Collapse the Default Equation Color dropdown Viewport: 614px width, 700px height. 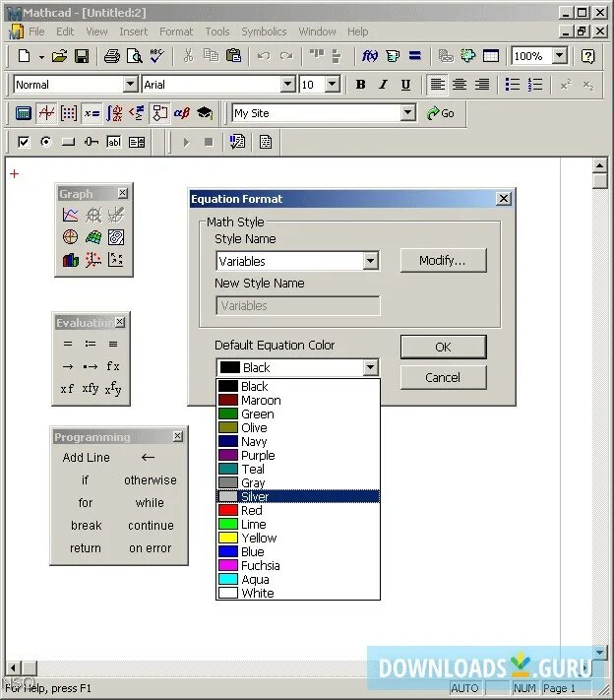pos(370,368)
